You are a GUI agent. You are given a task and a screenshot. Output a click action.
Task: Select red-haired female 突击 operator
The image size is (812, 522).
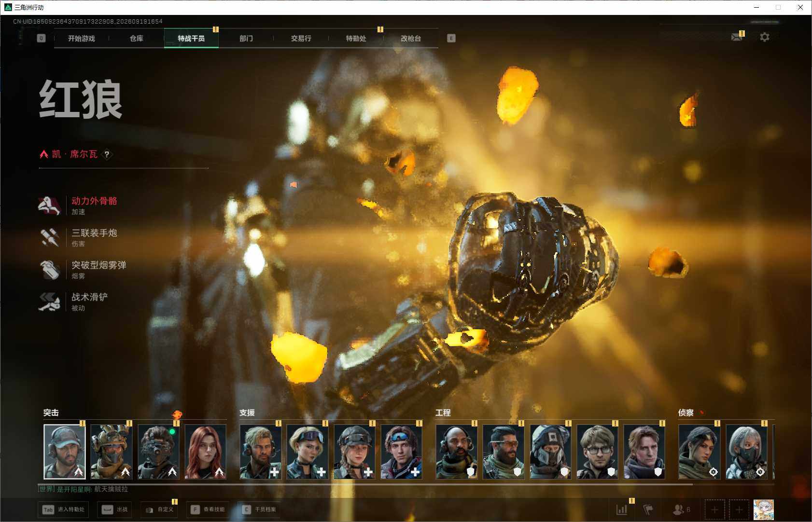pyautogui.click(x=206, y=452)
